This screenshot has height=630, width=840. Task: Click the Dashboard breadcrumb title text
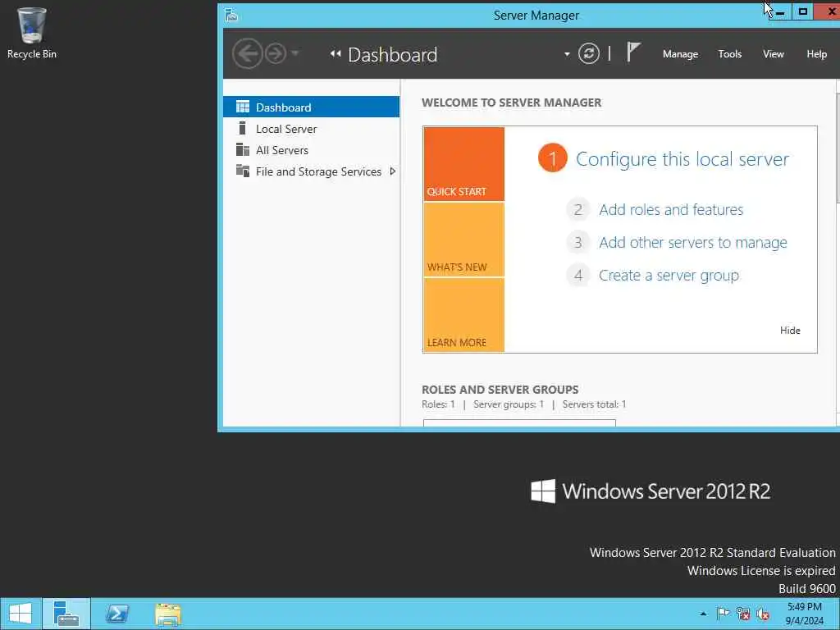pyautogui.click(x=393, y=55)
